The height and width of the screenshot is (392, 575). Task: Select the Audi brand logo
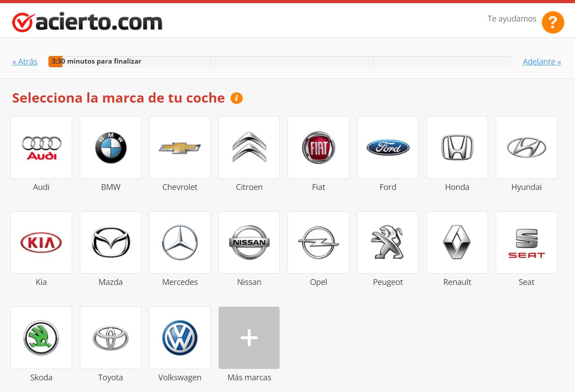coord(41,147)
